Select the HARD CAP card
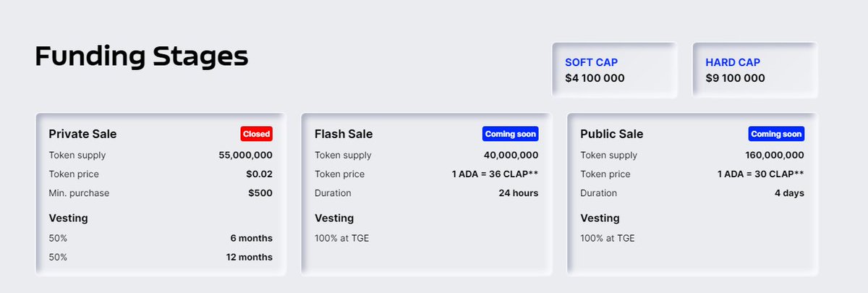This screenshot has height=293, width=868. click(754, 69)
